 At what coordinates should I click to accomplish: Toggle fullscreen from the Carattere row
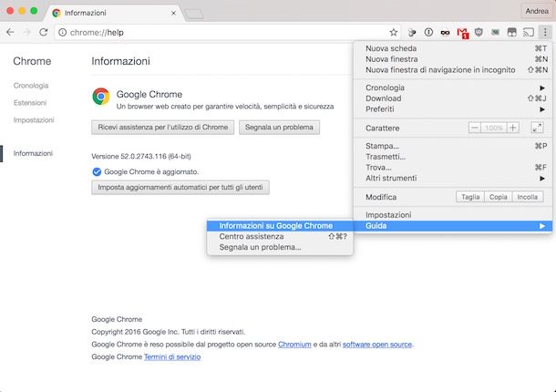click(537, 128)
